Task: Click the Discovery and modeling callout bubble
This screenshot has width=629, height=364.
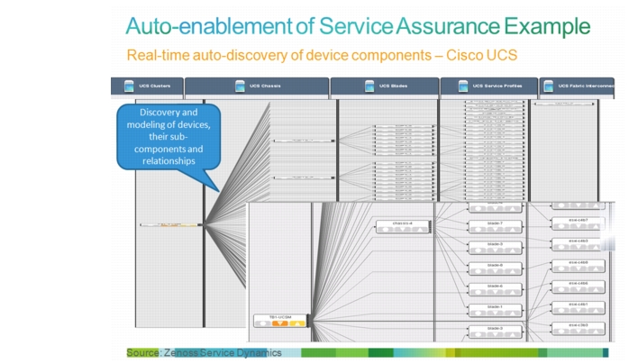Action: (169, 137)
